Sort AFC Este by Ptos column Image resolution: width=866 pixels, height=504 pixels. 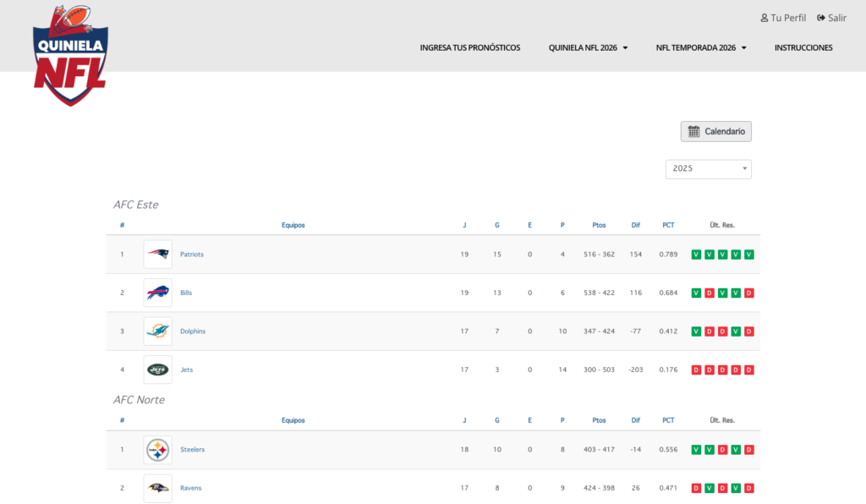(599, 225)
